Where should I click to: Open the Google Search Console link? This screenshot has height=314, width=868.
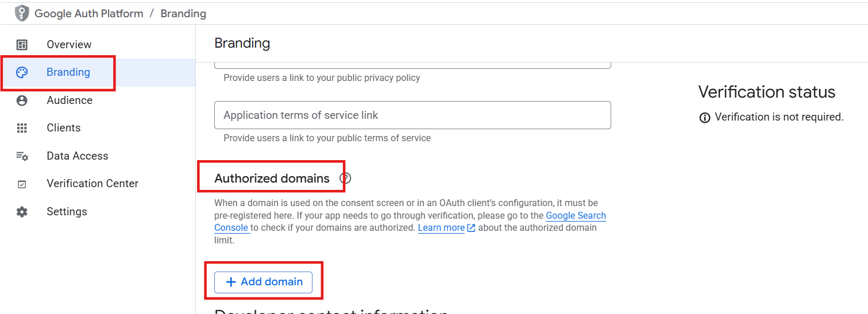click(576, 216)
